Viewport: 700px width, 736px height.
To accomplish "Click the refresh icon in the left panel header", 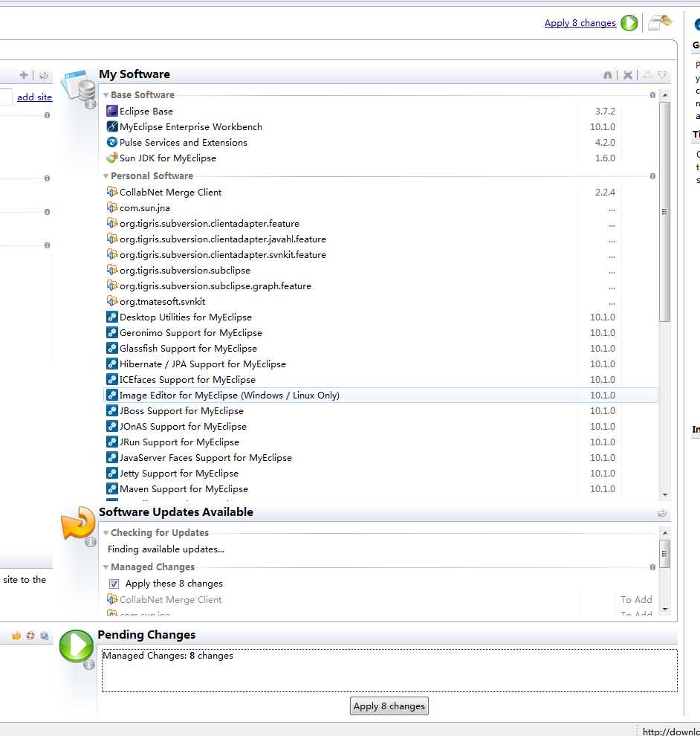I will tap(44, 75).
